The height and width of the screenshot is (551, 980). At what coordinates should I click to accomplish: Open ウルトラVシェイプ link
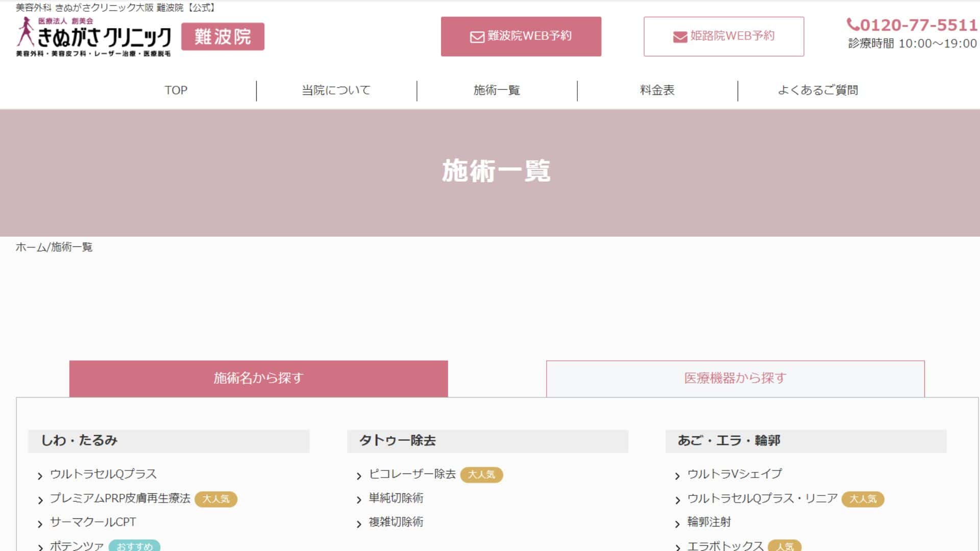[x=734, y=474]
